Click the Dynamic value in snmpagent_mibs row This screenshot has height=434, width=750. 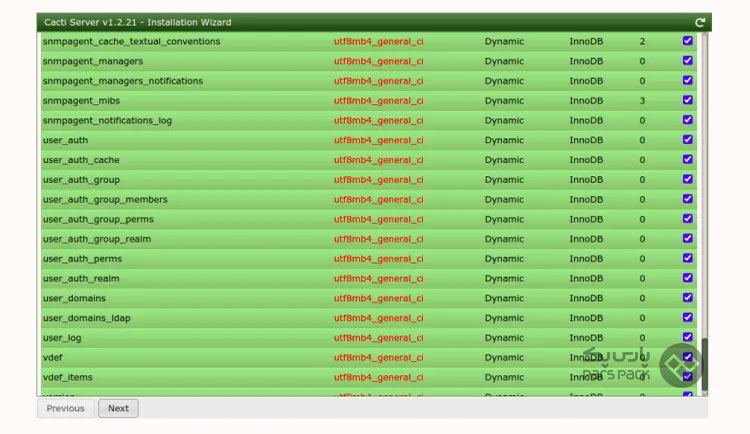point(504,101)
